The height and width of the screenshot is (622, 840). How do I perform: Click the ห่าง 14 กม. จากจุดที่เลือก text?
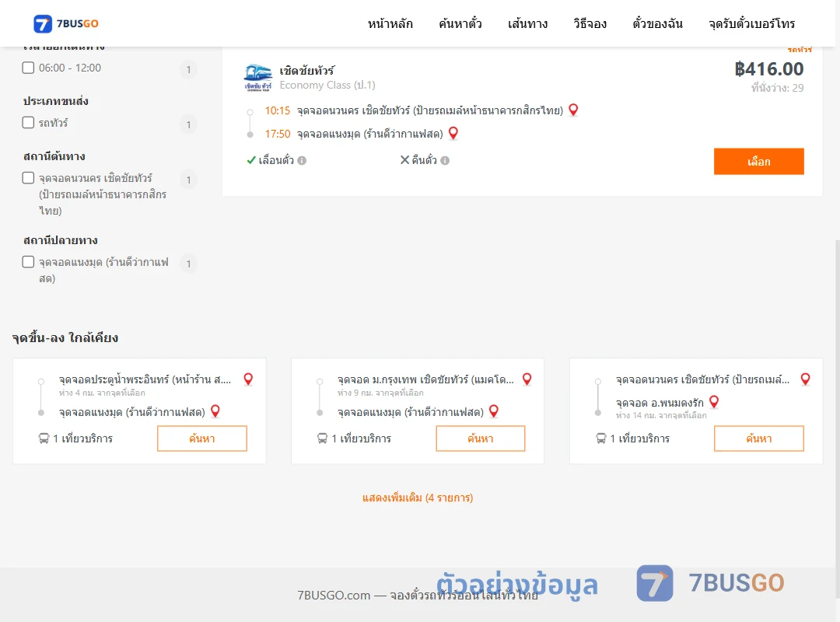click(x=661, y=416)
